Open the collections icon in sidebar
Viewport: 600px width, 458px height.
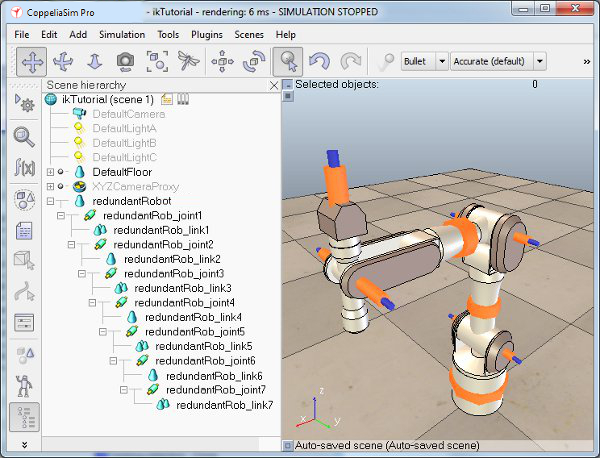click(24, 200)
